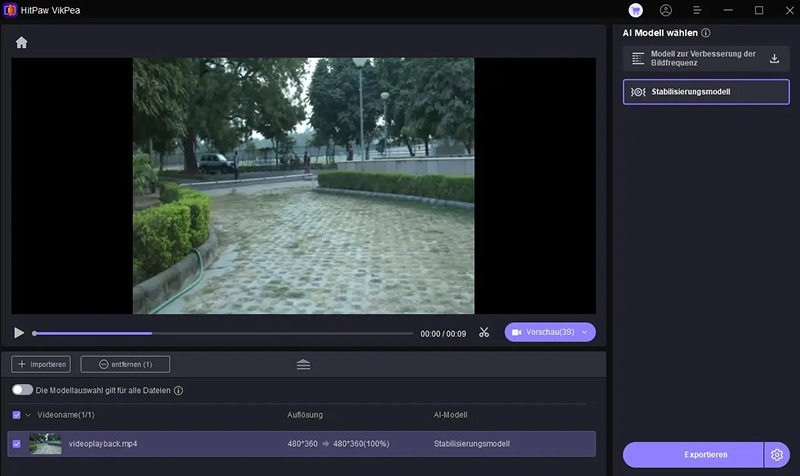Click entfernen (1) to remove file
Viewport: 800px width, 476px height.
125,364
